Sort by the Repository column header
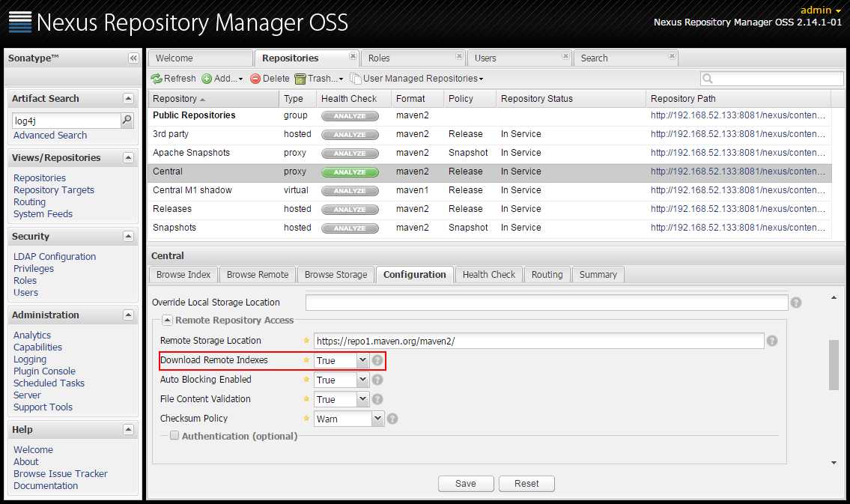Viewport: 850px width, 504px height. (213, 99)
